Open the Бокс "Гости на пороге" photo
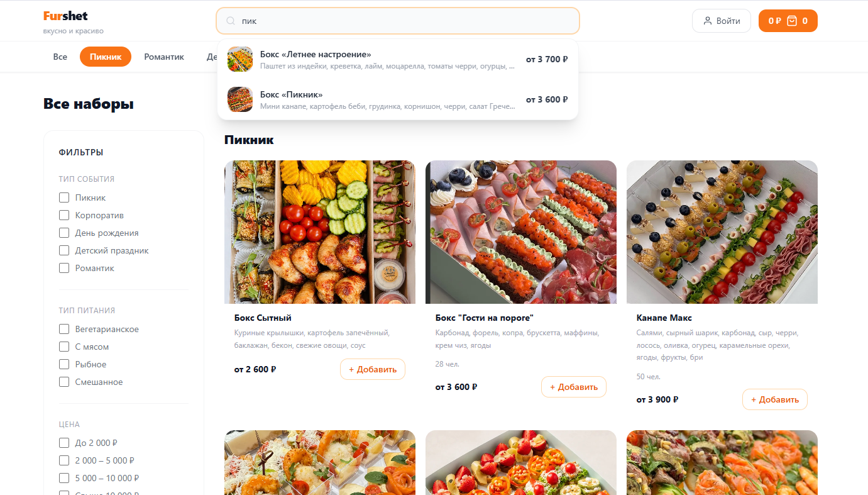Image resolution: width=868 pixels, height=495 pixels. pyautogui.click(x=521, y=232)
